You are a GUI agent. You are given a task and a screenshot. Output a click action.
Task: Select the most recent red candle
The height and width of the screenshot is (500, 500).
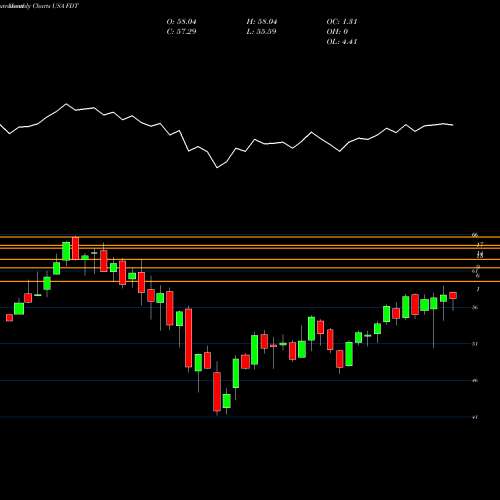point(453,296)
